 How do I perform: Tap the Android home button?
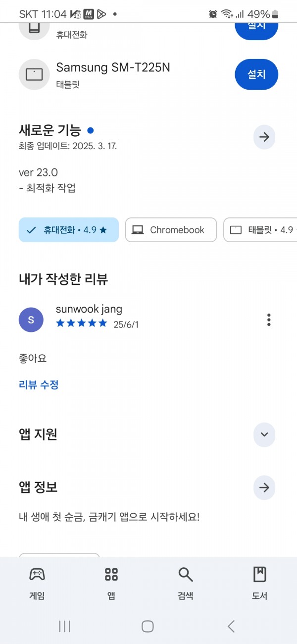148,626
